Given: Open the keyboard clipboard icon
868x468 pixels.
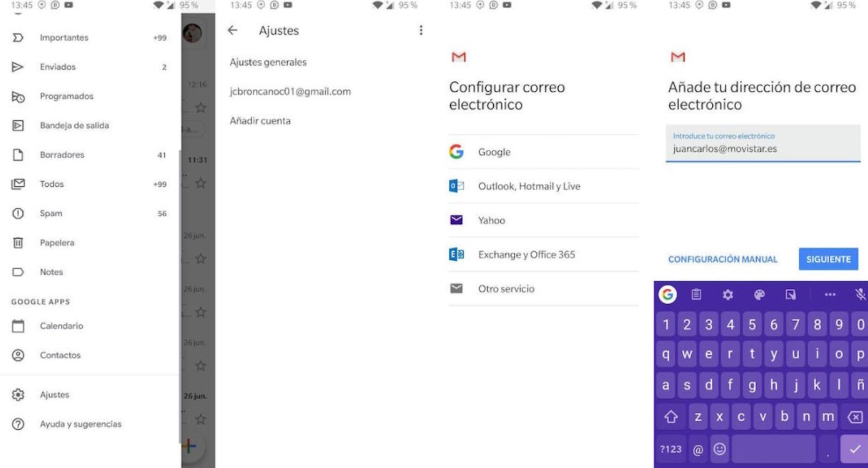Looking at the screenshot, I should click(696, 294).
